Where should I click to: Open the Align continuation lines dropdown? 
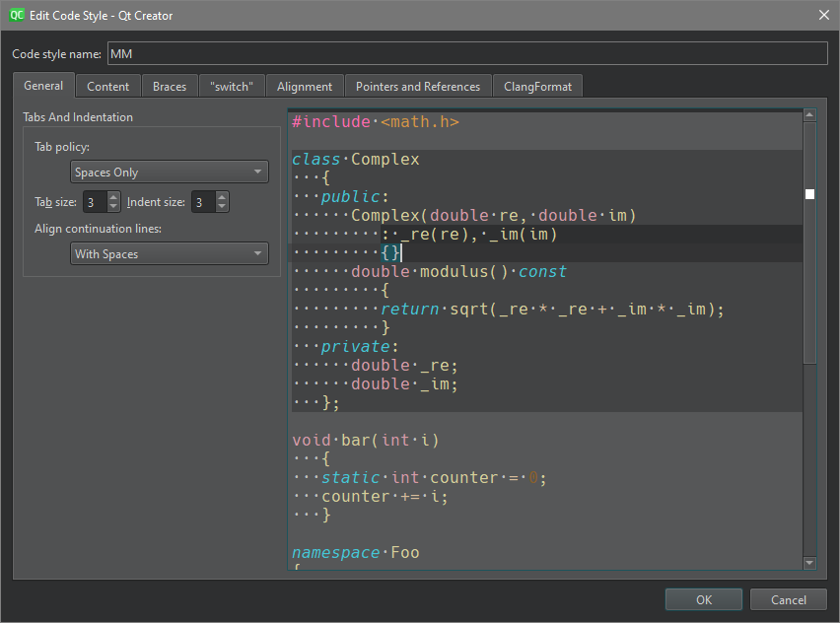(x=170, y=254)
